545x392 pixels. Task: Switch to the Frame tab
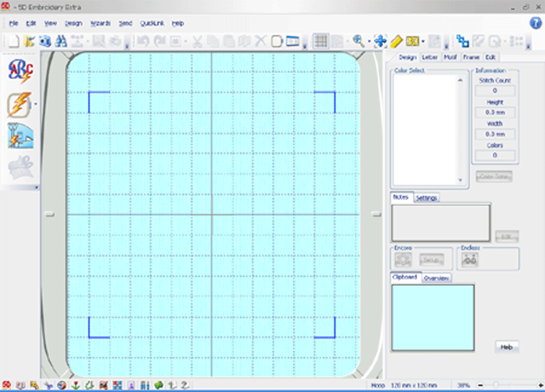(x=471, y=57)
